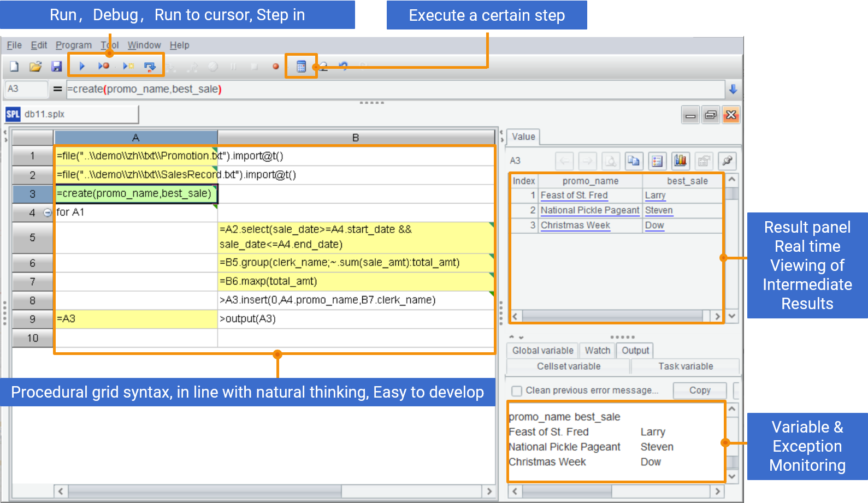Select the Output tab
Screen dimensions: 868x503
635,351
